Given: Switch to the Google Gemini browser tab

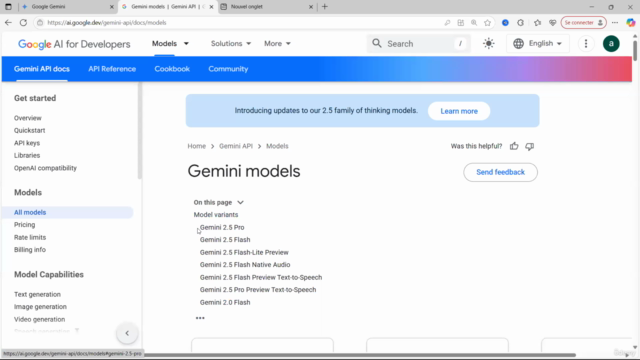Looking at the screenshot, I should [x=68, y=7].
